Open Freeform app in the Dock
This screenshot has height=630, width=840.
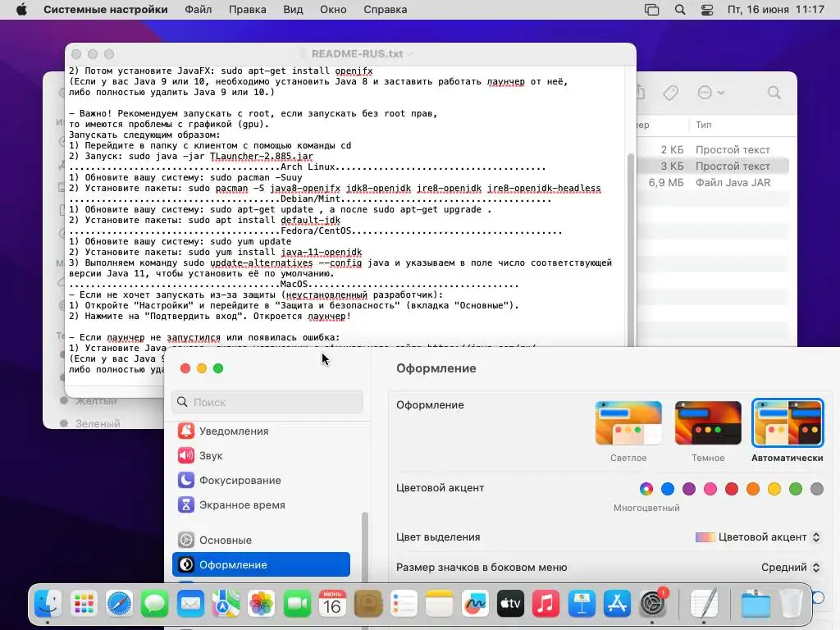coord(475,604)
